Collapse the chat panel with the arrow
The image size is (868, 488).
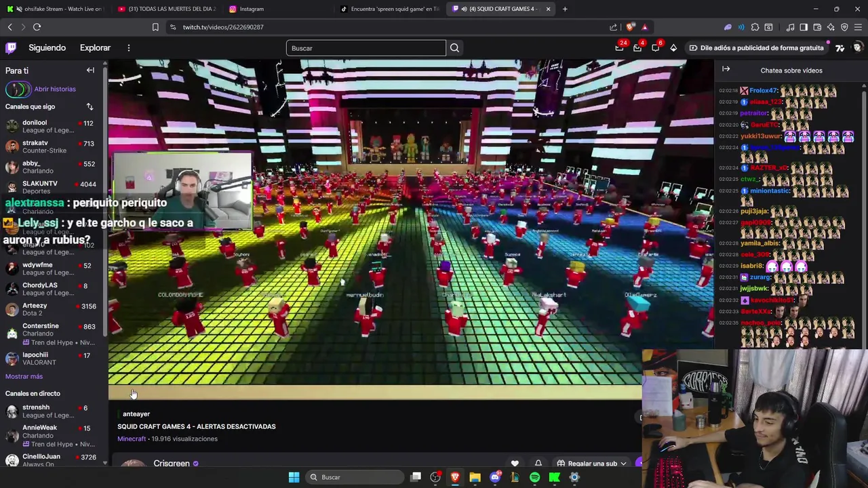(x=726, y=69)
